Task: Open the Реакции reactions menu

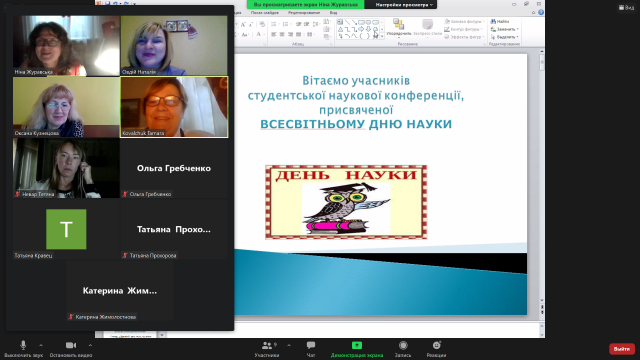Action: pos(436,349)
